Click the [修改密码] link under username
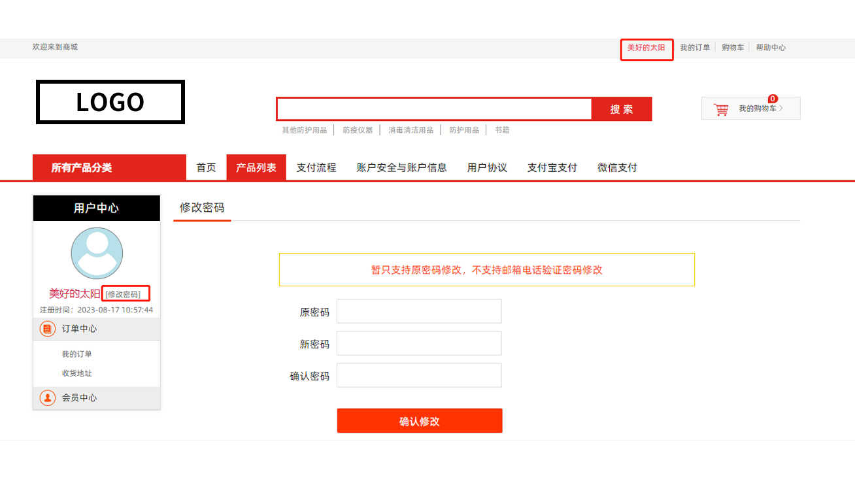The image size is (855, 504). [x=123, y=295]
